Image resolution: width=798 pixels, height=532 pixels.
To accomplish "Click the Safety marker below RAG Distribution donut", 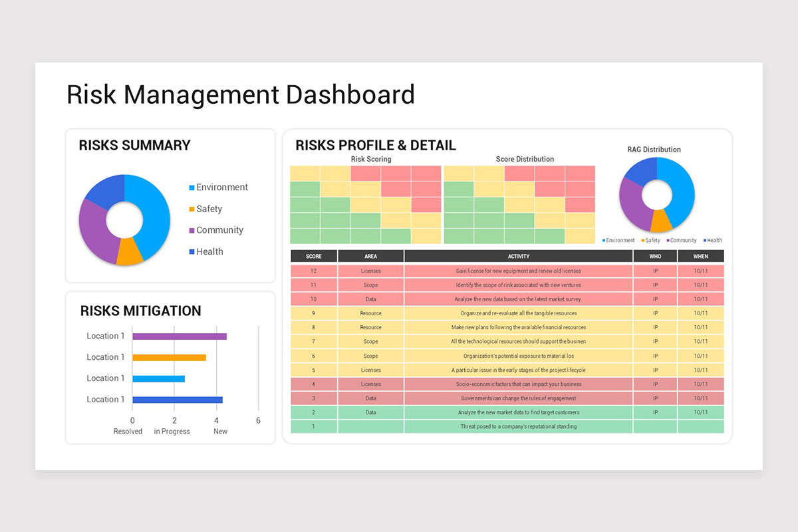I will point(643,240).
